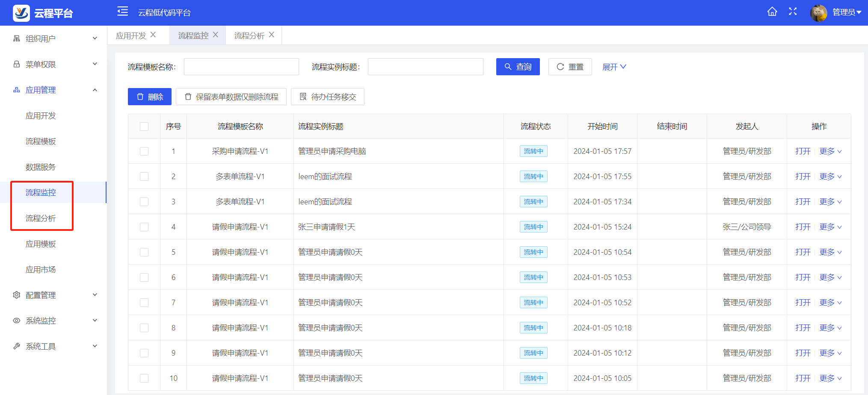
Task: Select the 流程监控 tab
Action: tap(193, 35)
